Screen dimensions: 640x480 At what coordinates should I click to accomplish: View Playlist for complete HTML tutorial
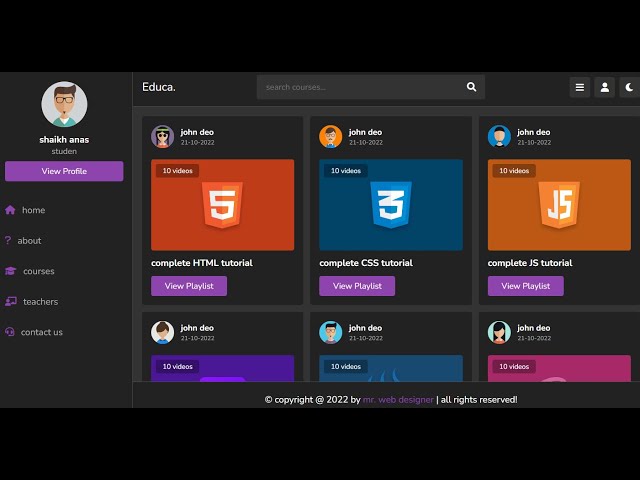click(x=189, y=286)
